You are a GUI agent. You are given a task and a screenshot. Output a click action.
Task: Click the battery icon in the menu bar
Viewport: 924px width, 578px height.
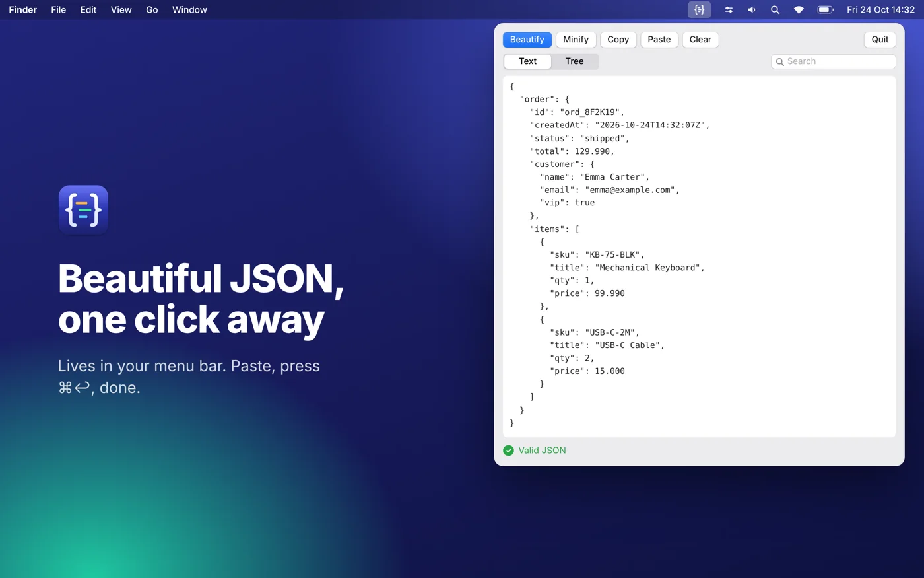point(825,10)
